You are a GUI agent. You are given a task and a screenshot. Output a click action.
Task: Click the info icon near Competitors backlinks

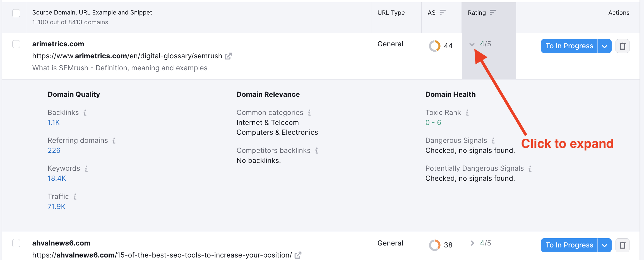point(317,151)
